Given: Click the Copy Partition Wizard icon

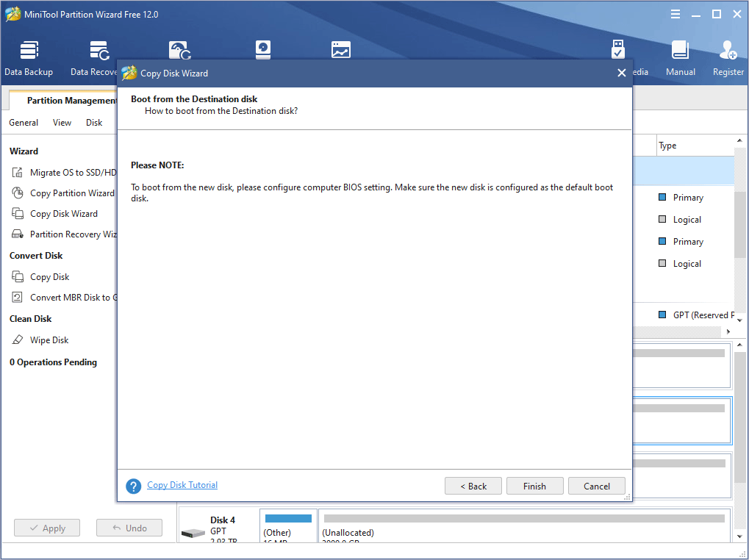Looking at the screenshot, I should pyautogui.click(x=18, y=193).
